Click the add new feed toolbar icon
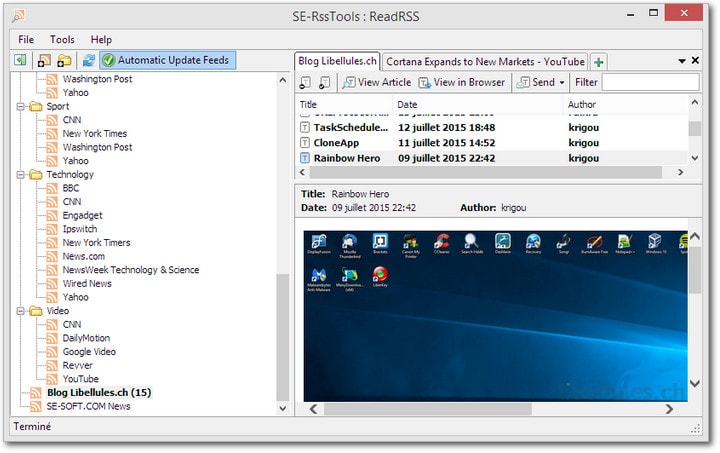 (45, 60)
